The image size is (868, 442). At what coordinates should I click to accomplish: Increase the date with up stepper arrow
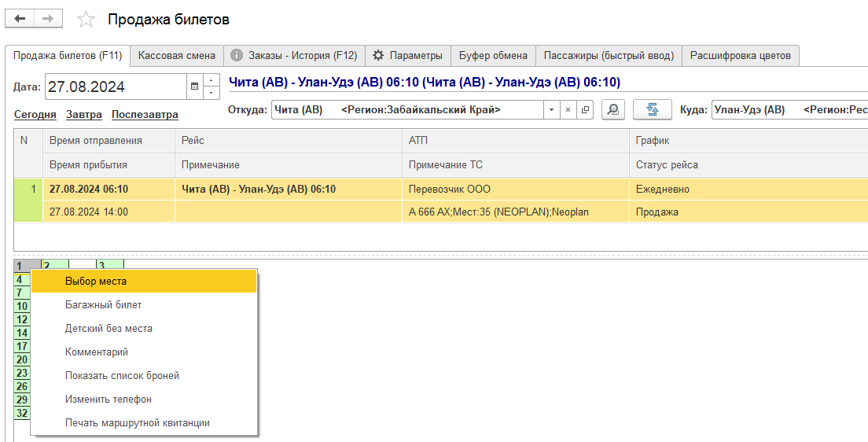coord(211,81)
